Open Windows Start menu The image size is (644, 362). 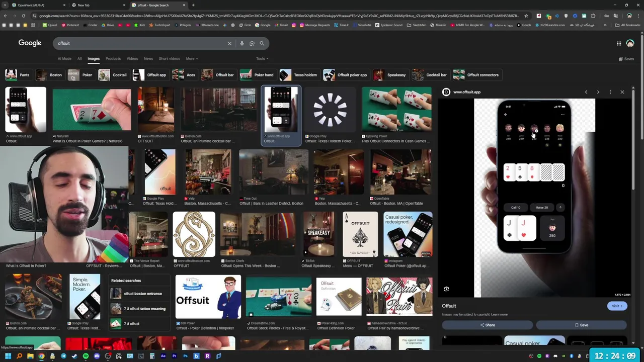tap(8, 356)
